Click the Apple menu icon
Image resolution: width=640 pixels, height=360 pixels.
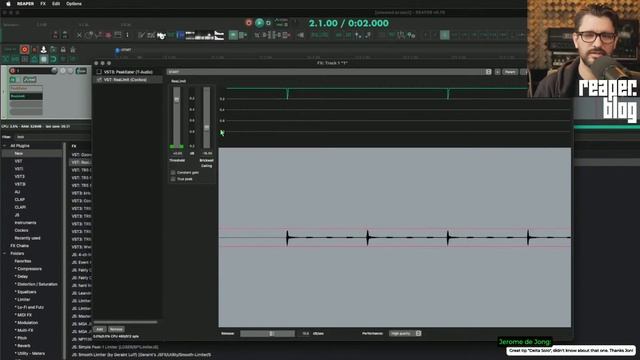pos(8,4)
